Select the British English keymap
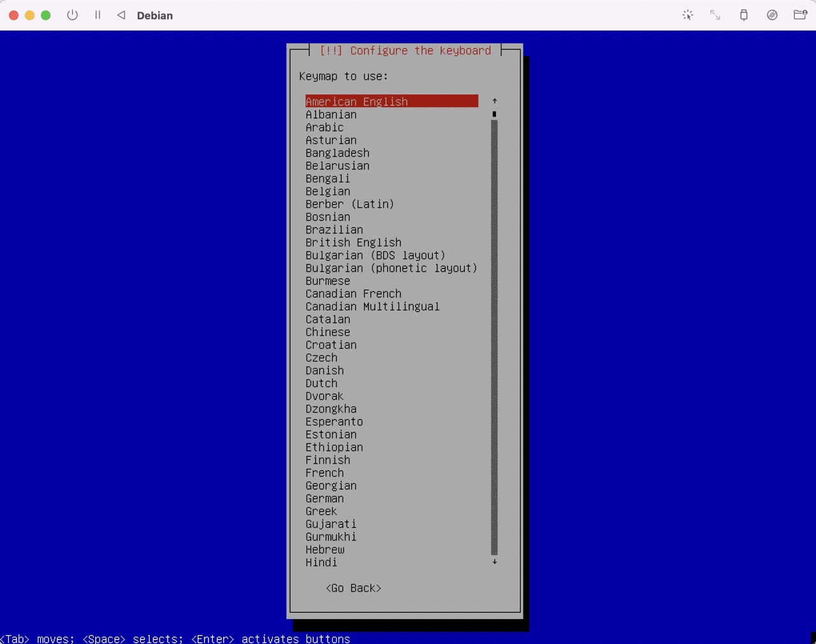The height and width of the screenshot is (644, 816). click(353, 242)
